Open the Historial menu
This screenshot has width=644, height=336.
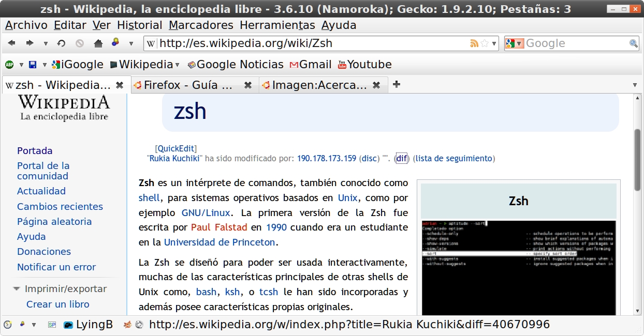coord(140,25)
